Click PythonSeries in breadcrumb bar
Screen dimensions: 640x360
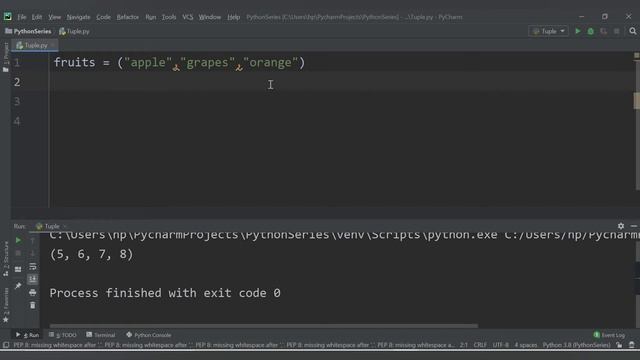(x=28, y=31)
